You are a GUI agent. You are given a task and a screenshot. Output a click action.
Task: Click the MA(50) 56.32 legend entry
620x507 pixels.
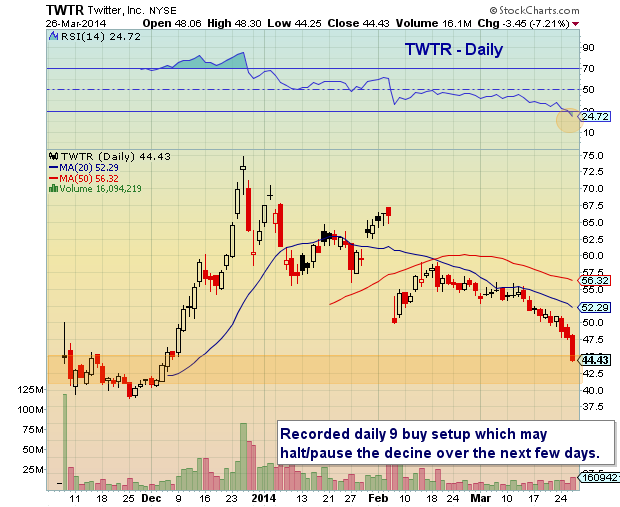(x=84, y=178)
